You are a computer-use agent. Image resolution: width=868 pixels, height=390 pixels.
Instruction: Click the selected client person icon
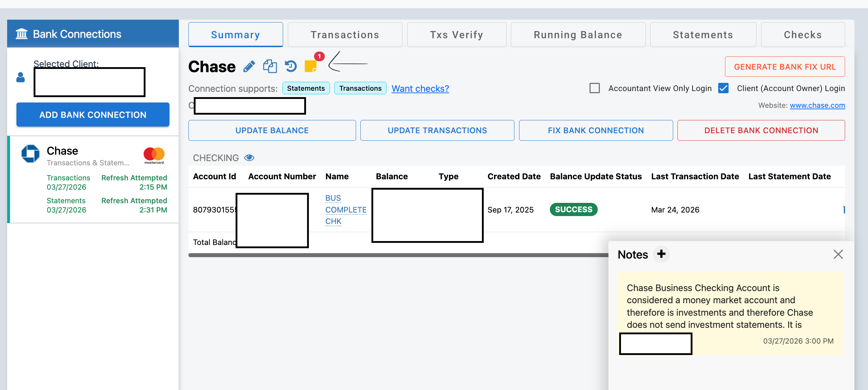[21, 77]
